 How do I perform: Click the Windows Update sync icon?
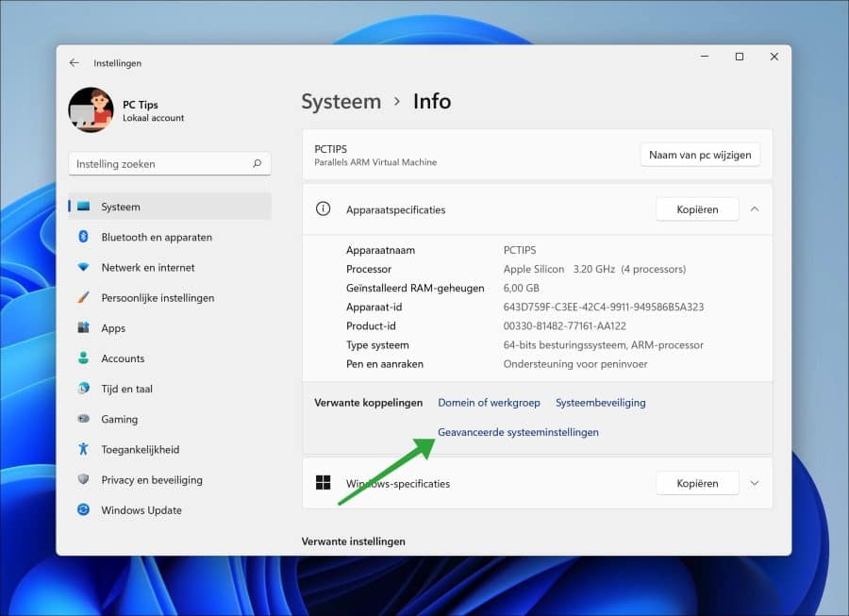tap(83, 509)
